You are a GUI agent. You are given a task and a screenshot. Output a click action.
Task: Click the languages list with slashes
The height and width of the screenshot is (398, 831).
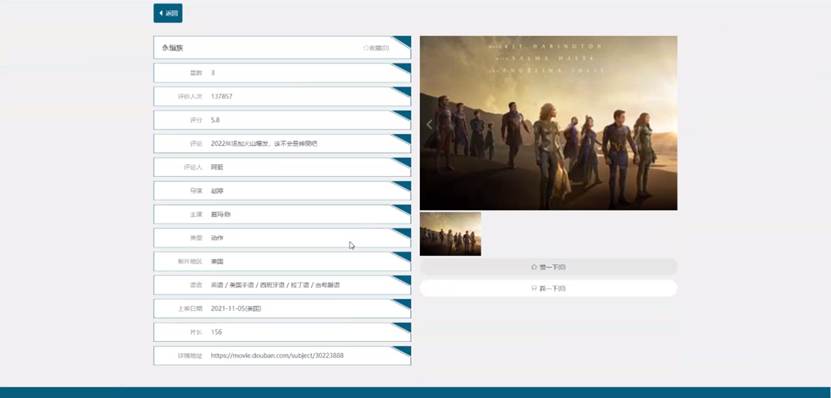coord(275,285)
